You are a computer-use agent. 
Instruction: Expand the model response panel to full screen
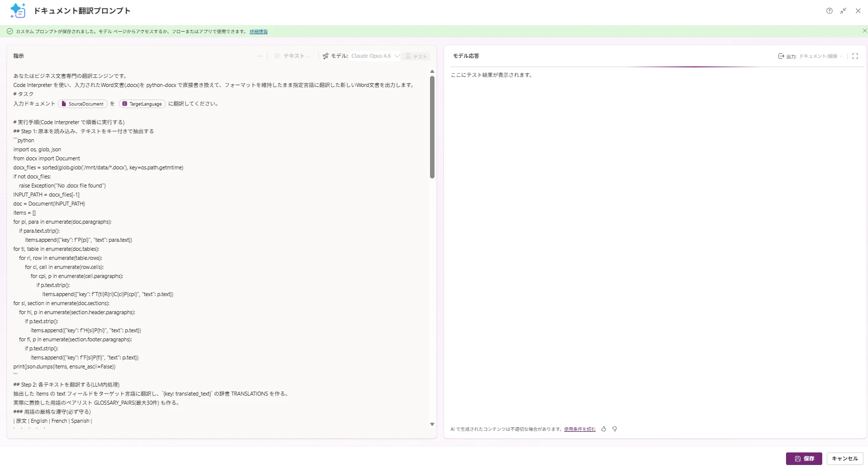(855, 56)
